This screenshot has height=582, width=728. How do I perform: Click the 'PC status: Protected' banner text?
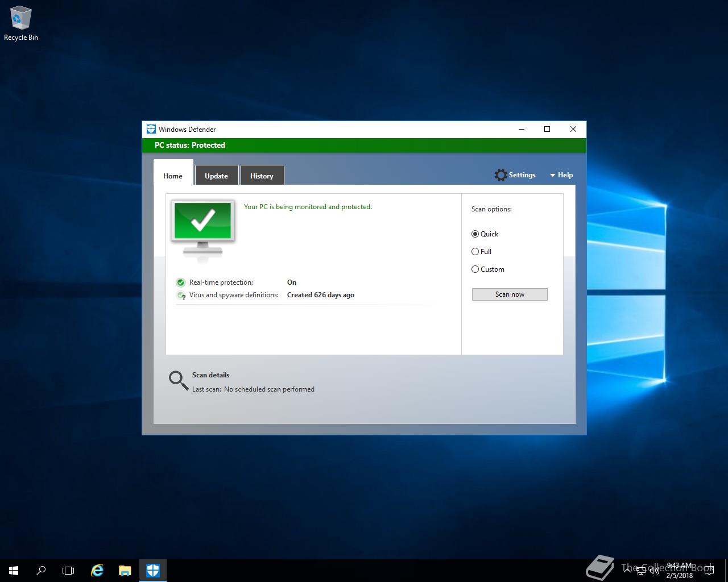(190, 145)
